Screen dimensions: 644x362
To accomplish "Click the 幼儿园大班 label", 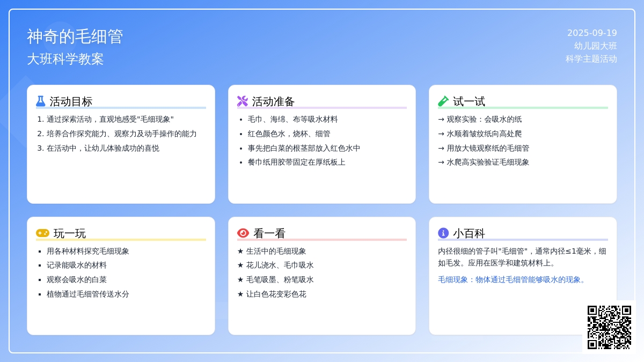I will [x=595, y=46].
